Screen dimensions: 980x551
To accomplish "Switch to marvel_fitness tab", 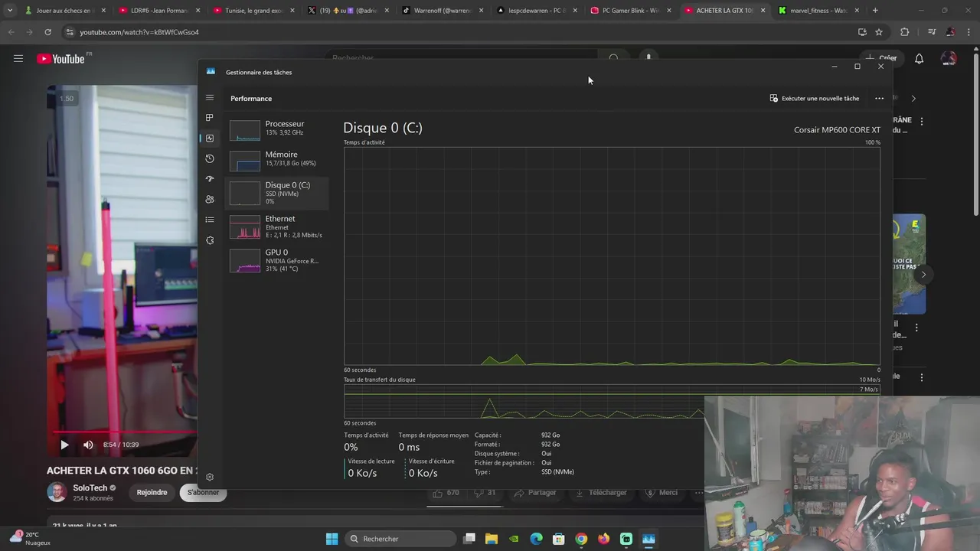I will tap(820, 11).
